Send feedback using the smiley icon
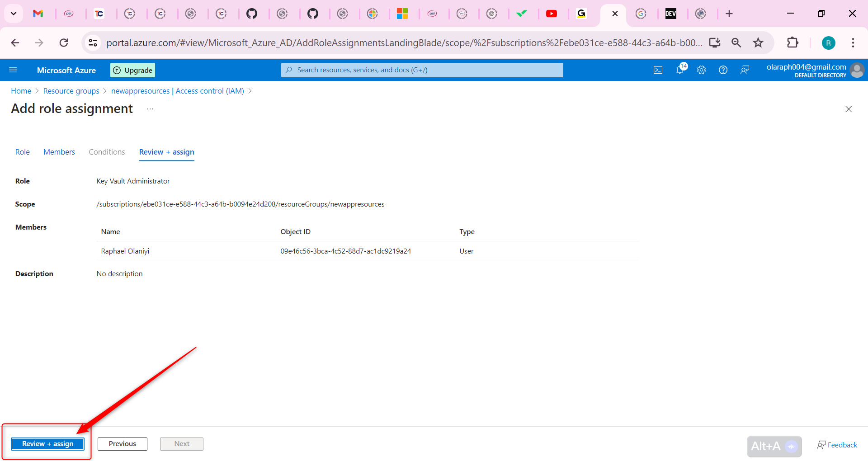 745,70
